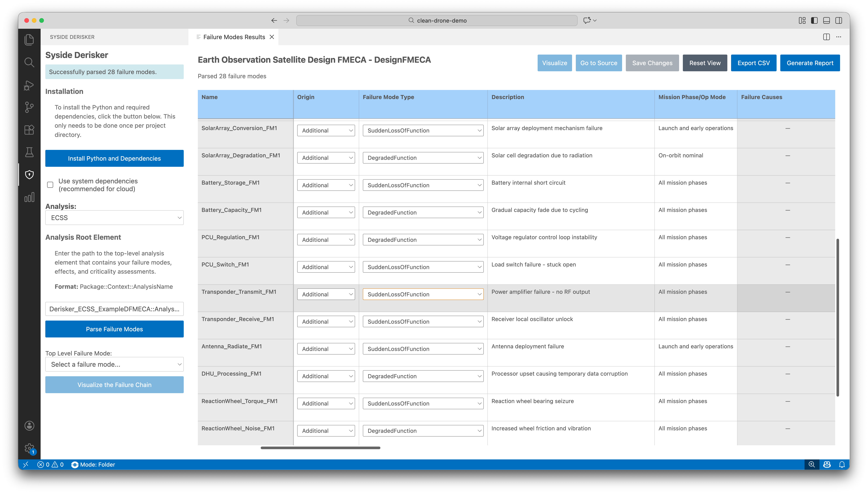Open the Search view in activity bar
868x494 pixels.
pos(29,62)
